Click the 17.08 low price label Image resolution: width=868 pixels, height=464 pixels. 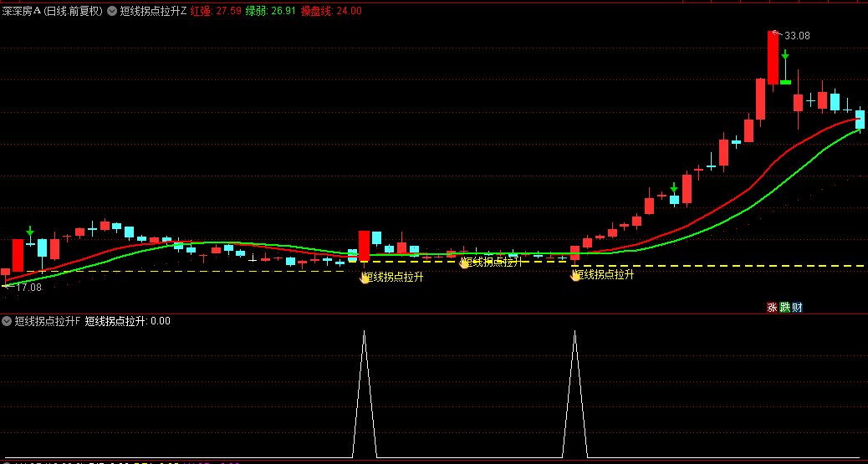29,288
